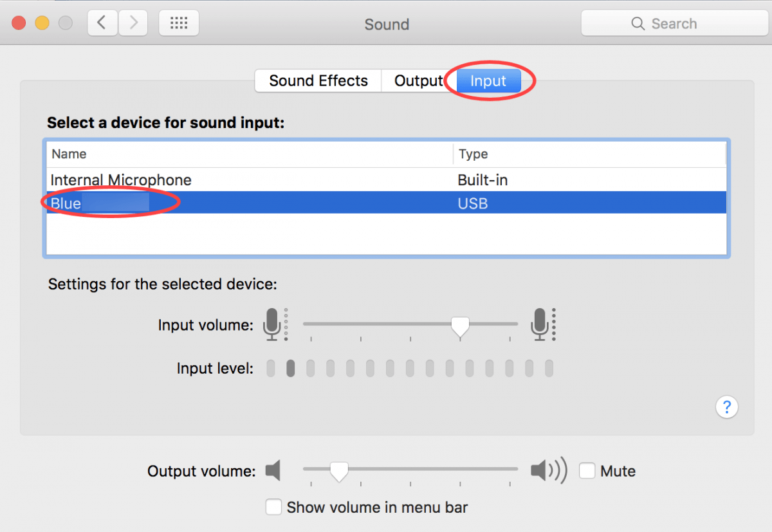Switch to the Sound Effects tab
This screenshot has height=532, width=772.
pos(318,81)
